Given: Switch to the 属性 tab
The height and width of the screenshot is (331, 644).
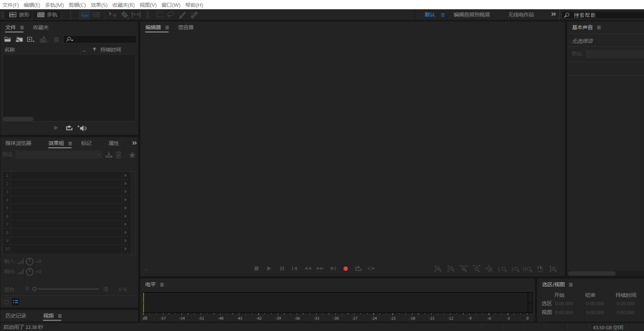Looking at the screenshot, I should pyautogui.click(x=114, y=143).
